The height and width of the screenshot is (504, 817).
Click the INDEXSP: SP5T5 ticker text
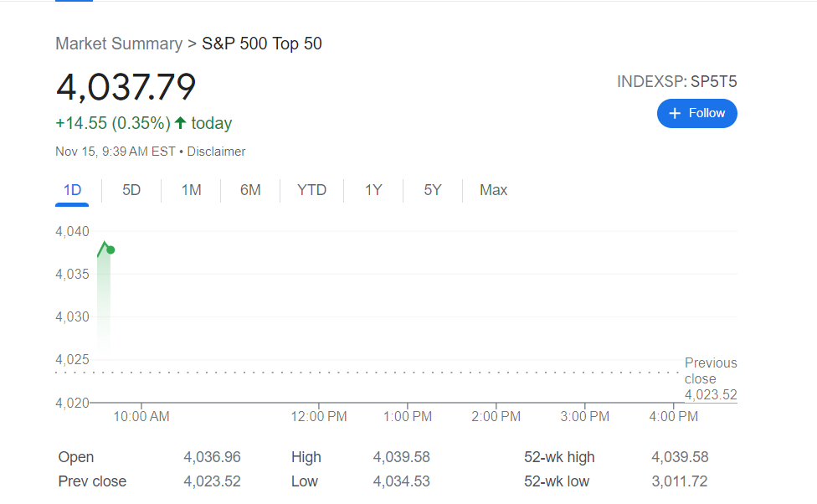(x=677, y=82)
